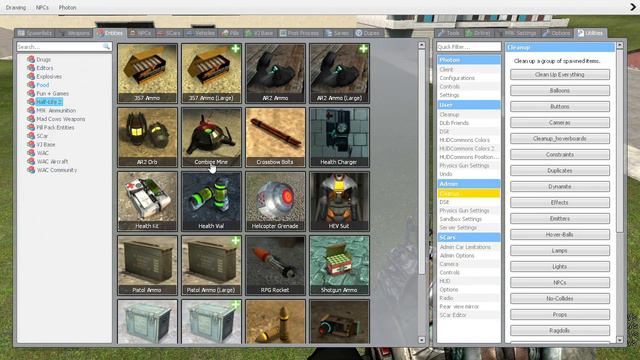Image resolution: width=640 pixels, height=360 pixels.
Task: Spawn the Shotgun Ammo entity
Action: [x=340, y=265]
